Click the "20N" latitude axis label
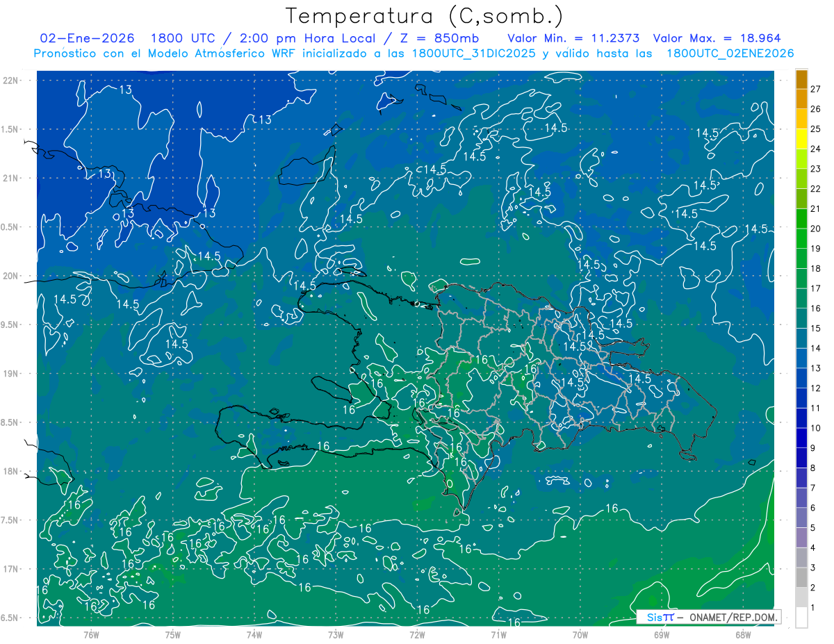 coord(12,276)
